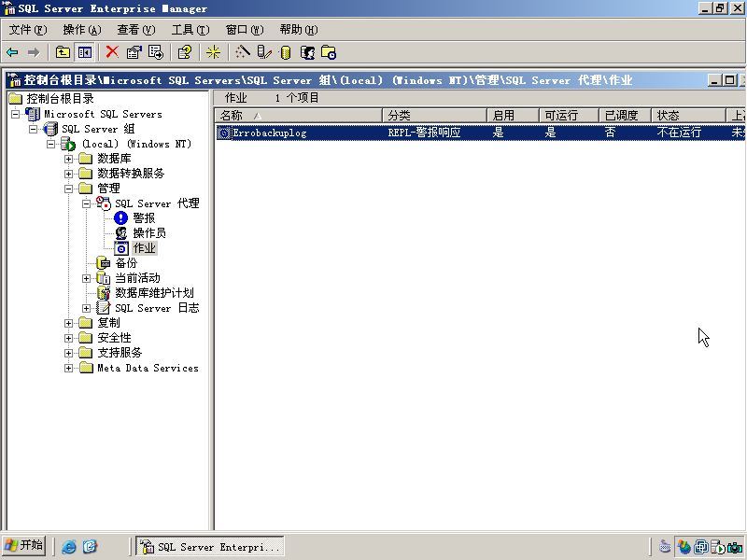Screen dimensions: 747x560
Task: Open the 窗口(W) menu
Action: (x=245, y=30)
